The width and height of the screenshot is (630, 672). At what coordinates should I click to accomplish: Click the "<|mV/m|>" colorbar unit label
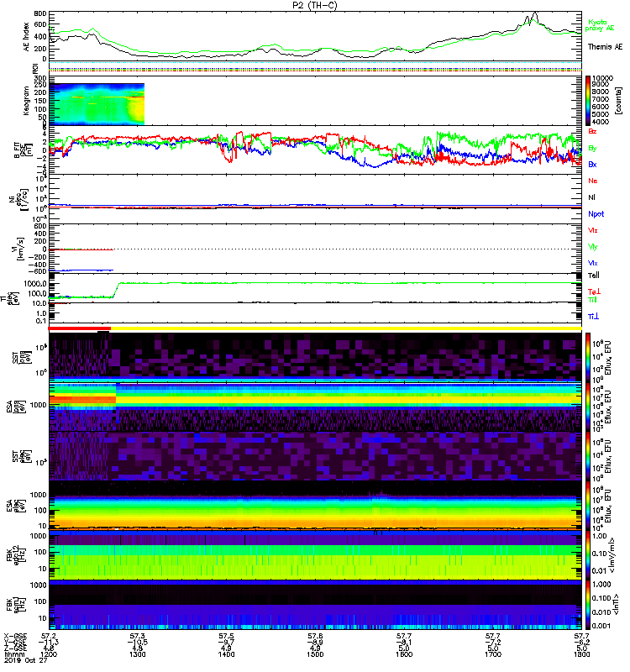tap(613, 556)
